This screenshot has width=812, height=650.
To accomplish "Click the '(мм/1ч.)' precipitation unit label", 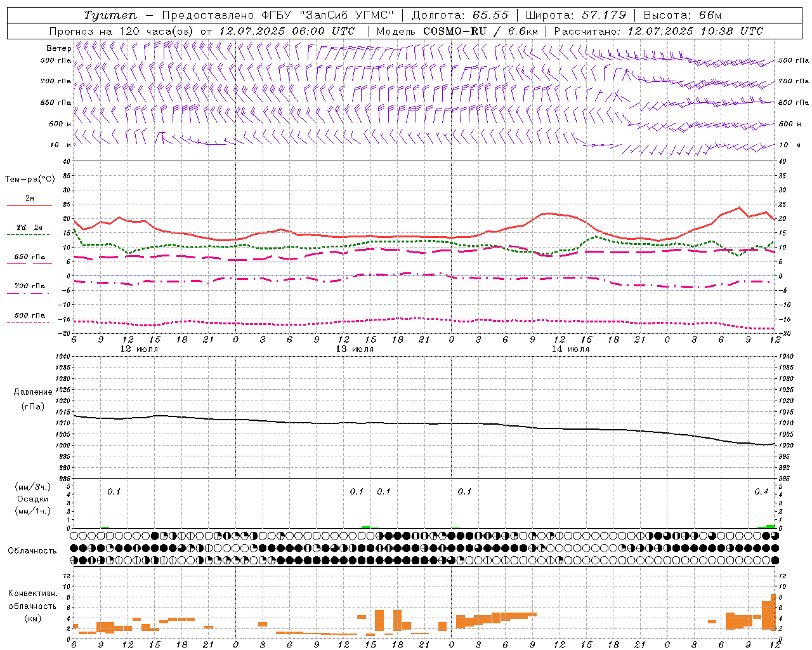I will pos(33,511).
